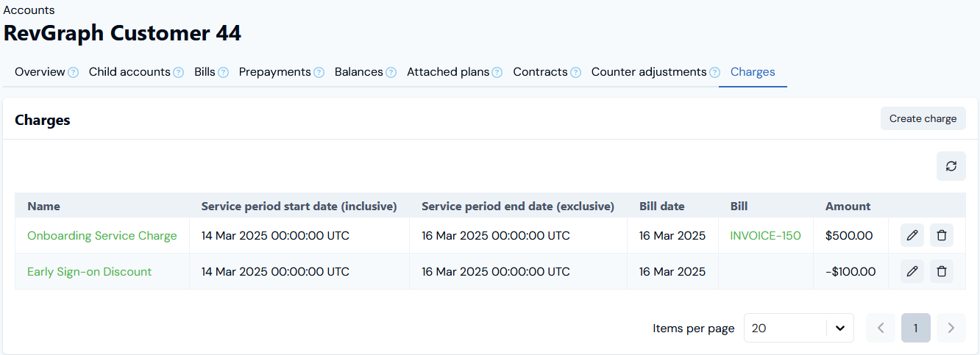Click the Create charge button

[923, 118]
